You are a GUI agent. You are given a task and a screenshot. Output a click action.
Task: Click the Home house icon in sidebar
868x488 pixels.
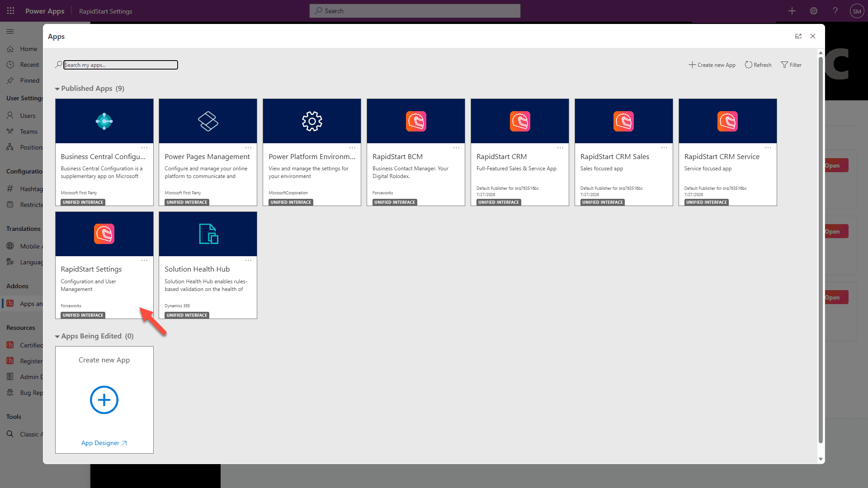[x=10, y=49]
